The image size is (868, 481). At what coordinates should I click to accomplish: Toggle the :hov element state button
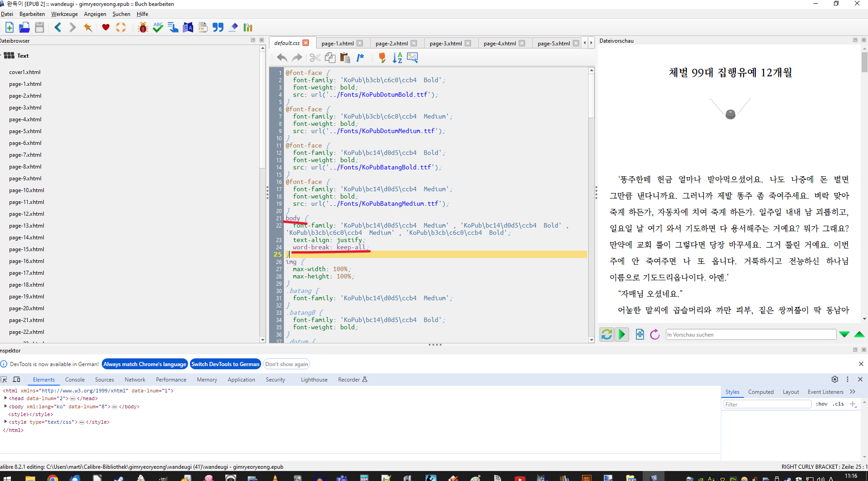pos(822,404)
